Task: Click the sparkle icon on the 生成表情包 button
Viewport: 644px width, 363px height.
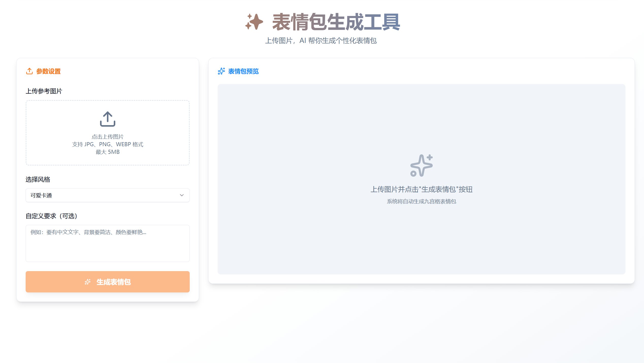Action: tap(87, 281)
